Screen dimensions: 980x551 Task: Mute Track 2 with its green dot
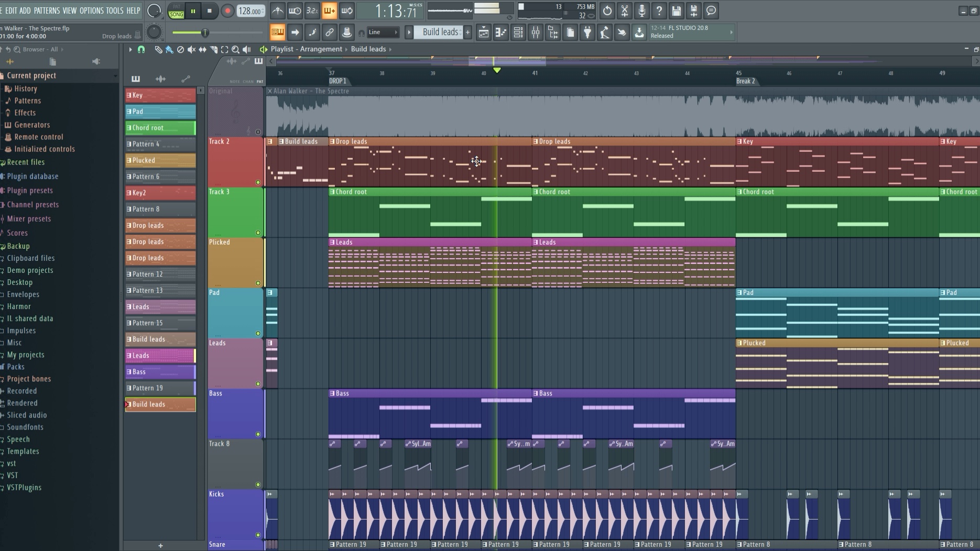(x=258, y=182)
